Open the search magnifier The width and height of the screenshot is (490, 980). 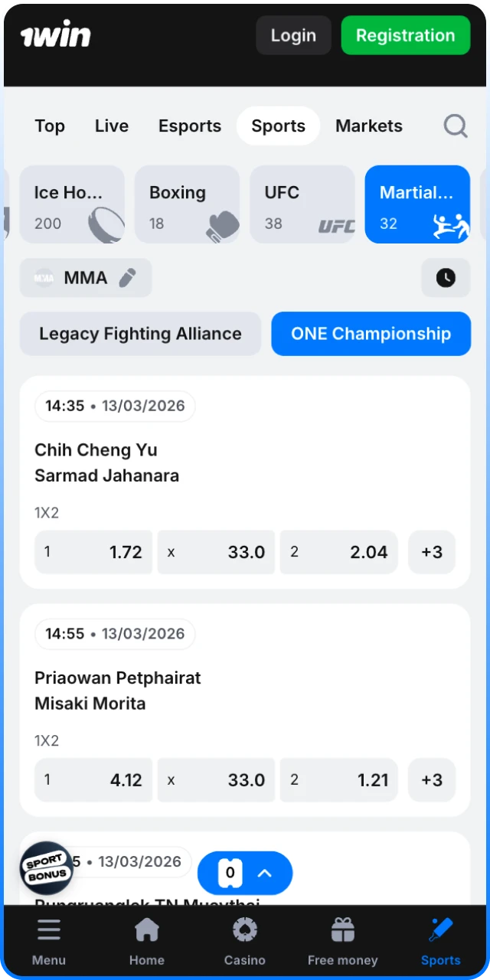tap(455, 126)
